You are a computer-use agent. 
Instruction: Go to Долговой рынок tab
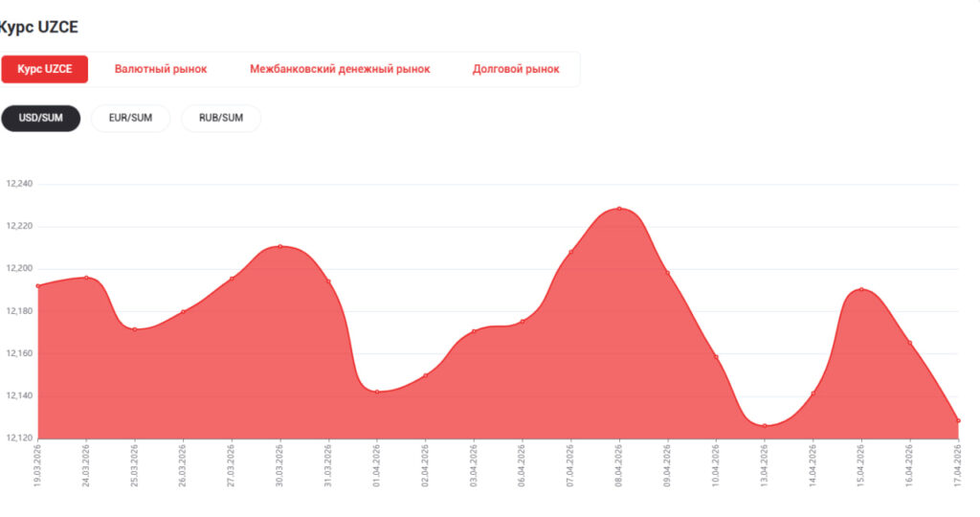516,69
